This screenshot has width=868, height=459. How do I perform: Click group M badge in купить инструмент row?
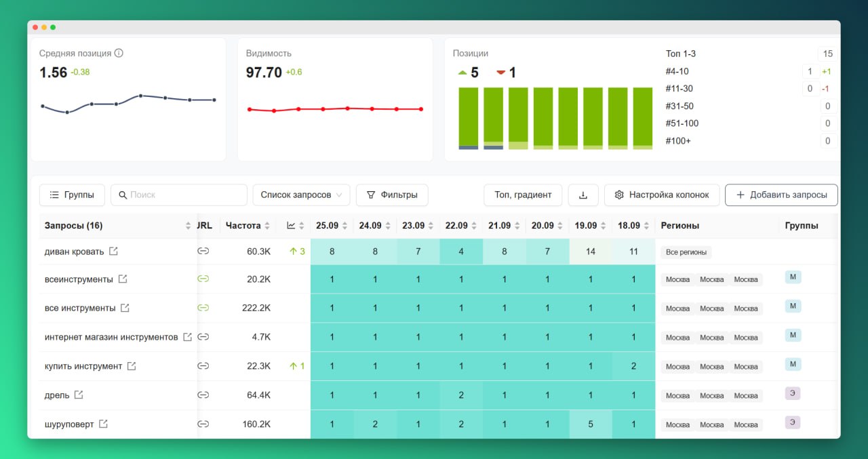pos(793,364)
